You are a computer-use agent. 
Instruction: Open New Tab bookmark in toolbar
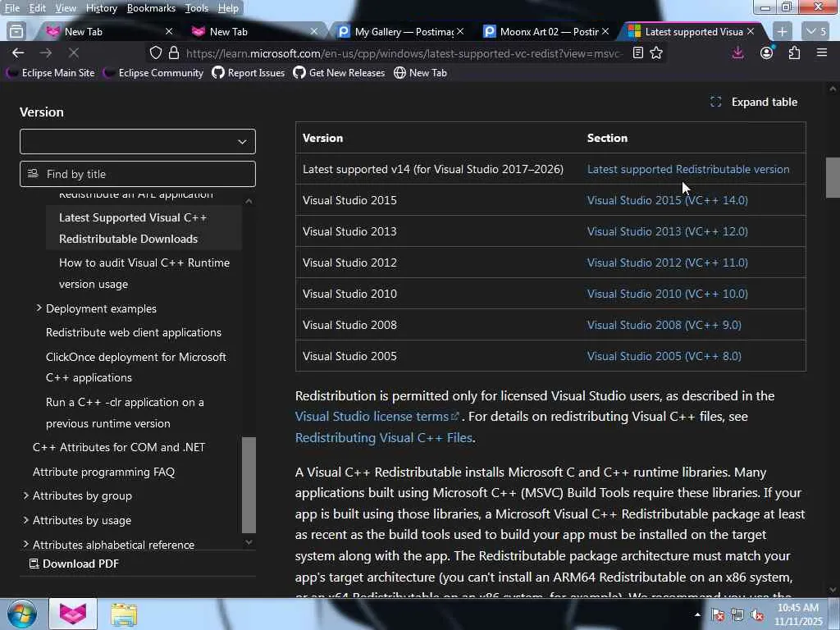click(x=421, y=73)
